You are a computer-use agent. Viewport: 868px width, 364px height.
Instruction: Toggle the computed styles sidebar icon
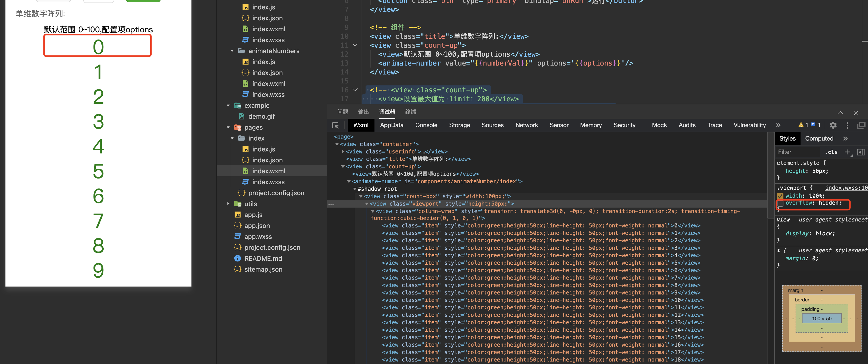click(x=861, y=152)
